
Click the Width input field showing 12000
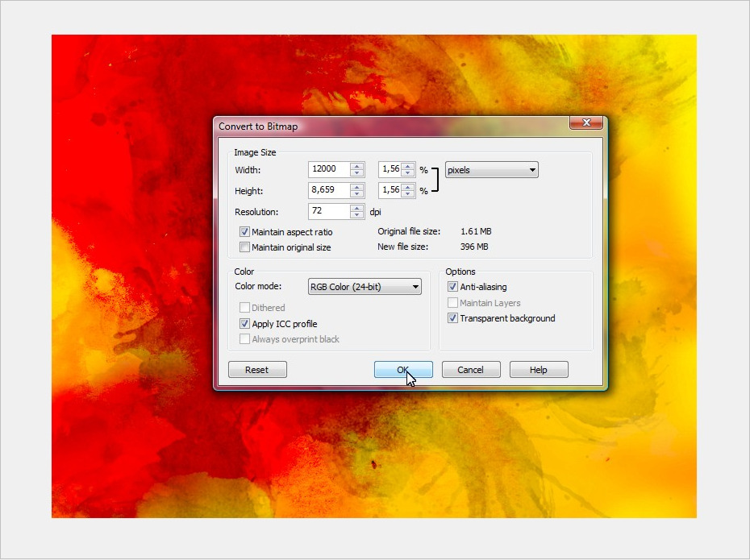click(329, 170)
